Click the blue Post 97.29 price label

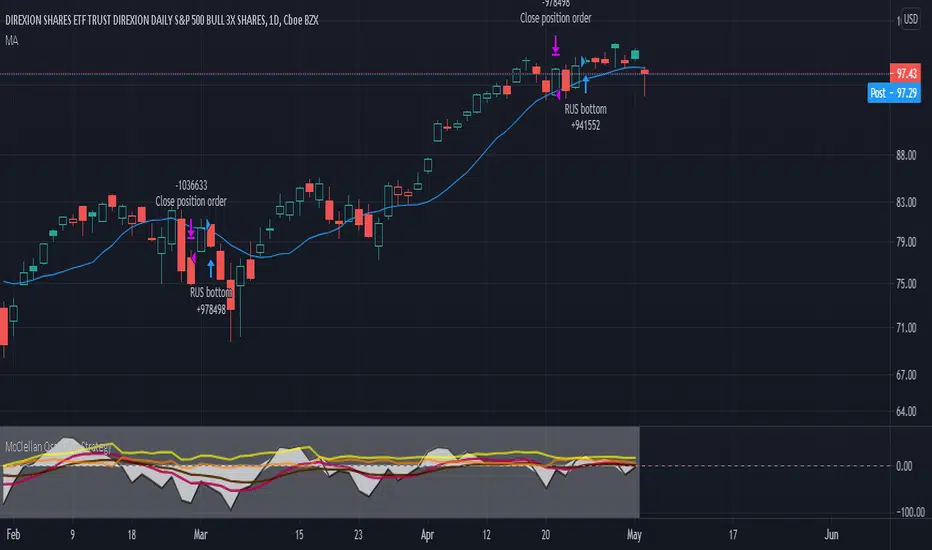tap(894, 93)
